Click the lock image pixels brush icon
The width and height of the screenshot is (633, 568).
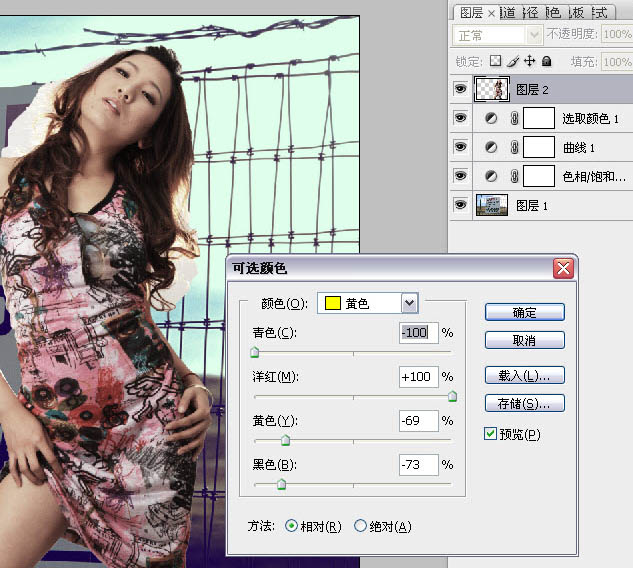point(512,61)
